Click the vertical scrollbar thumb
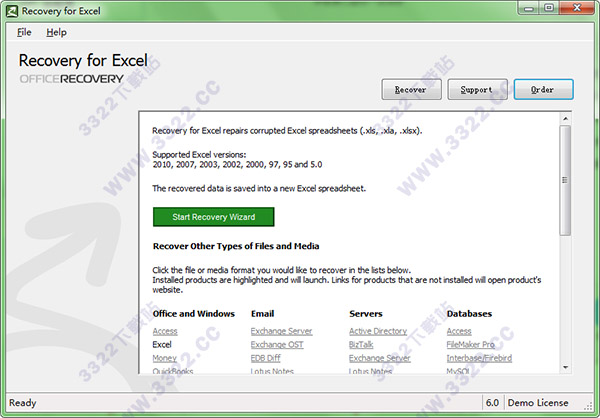Screen dimensions: 600x418 tap(565, 180)
